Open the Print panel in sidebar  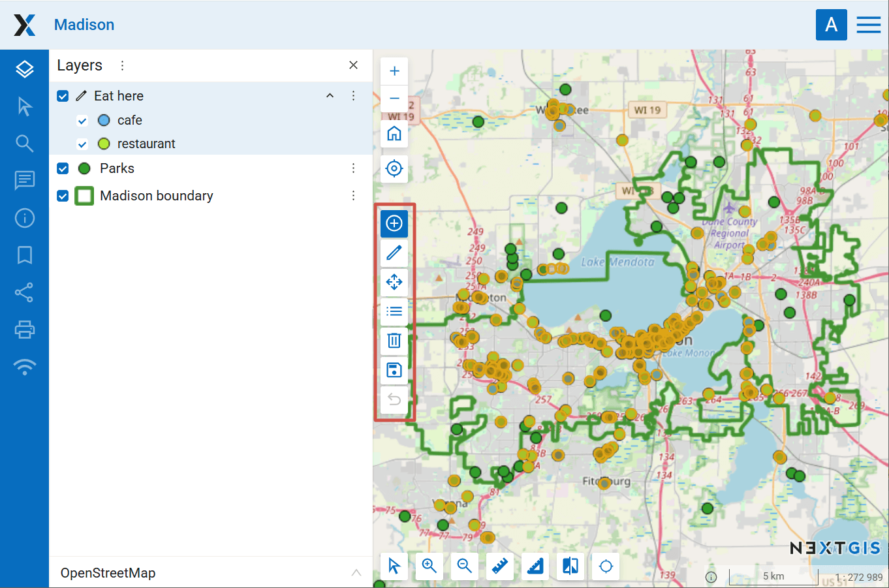point(25,330)
